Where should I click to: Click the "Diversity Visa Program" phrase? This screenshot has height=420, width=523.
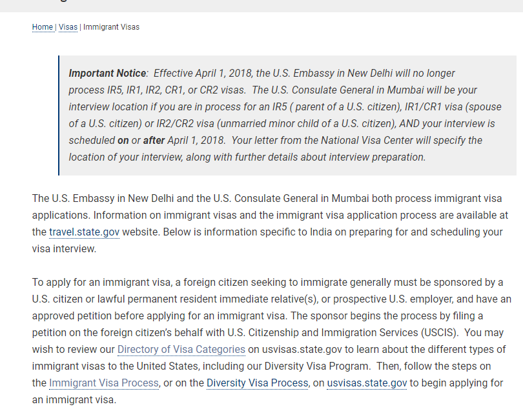tap(316, 366)
